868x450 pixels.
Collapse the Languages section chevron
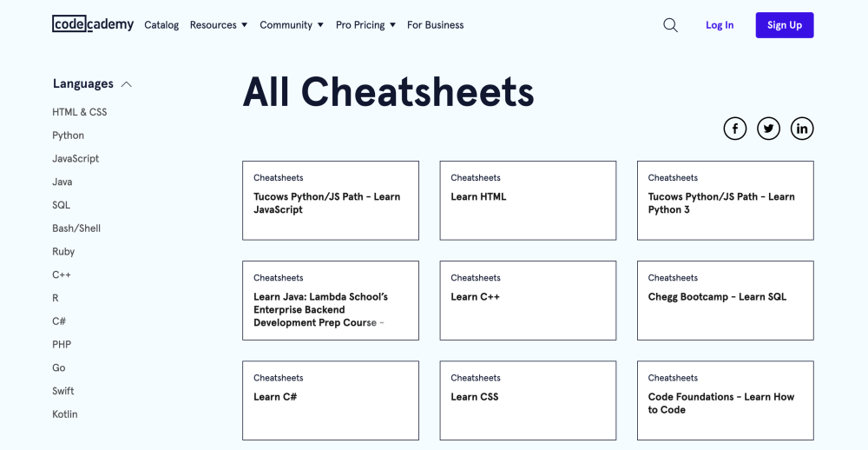tap(127, 84)
